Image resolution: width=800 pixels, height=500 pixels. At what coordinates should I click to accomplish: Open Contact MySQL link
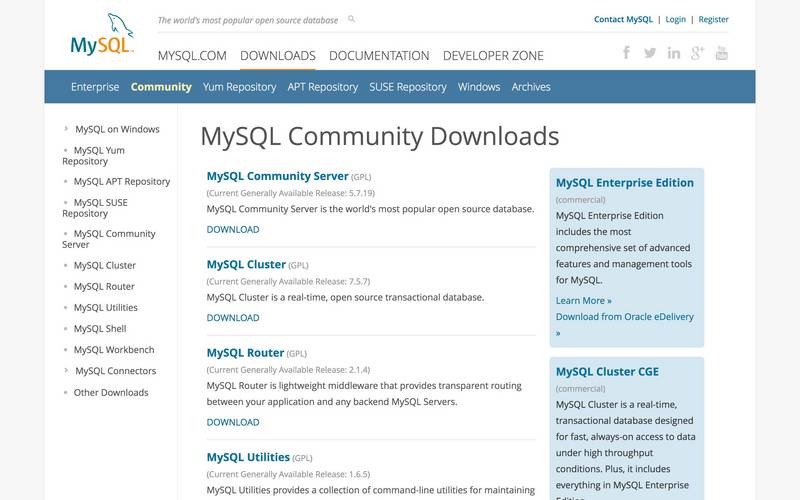point(623,19)
